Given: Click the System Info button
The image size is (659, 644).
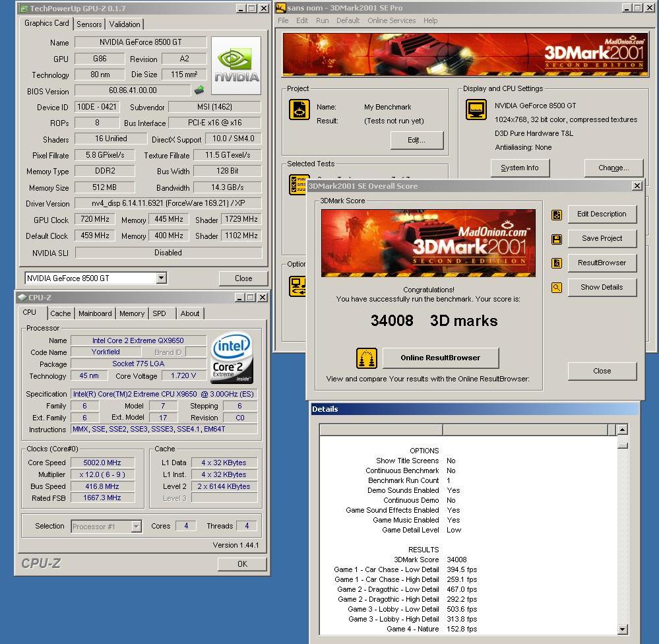Looking at the screenshot, I should coord(520,168).
